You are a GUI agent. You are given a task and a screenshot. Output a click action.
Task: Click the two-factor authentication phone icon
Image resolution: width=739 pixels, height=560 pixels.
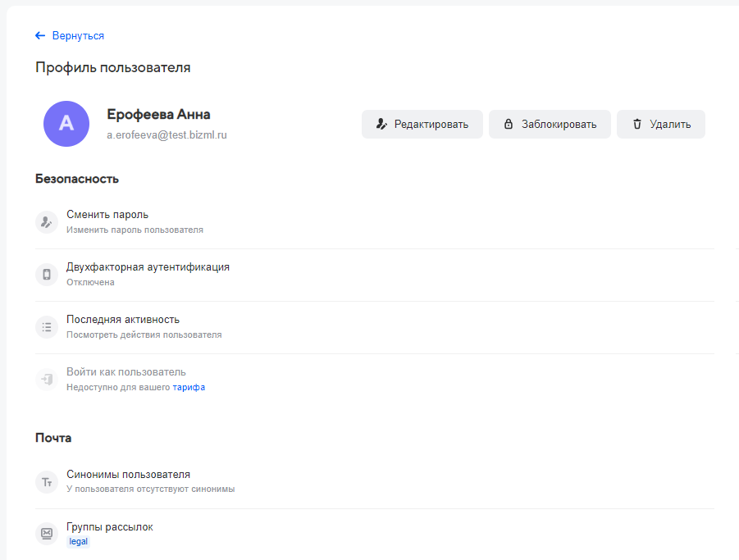pyautogui.click(x=47, y=275)
